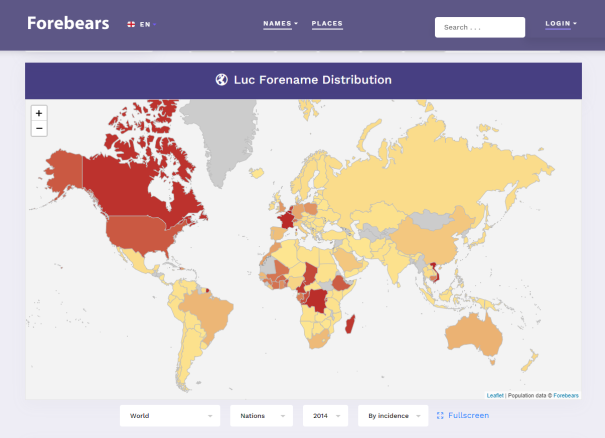
Task: Open the World region dropdown
Action: coord(169,415)
